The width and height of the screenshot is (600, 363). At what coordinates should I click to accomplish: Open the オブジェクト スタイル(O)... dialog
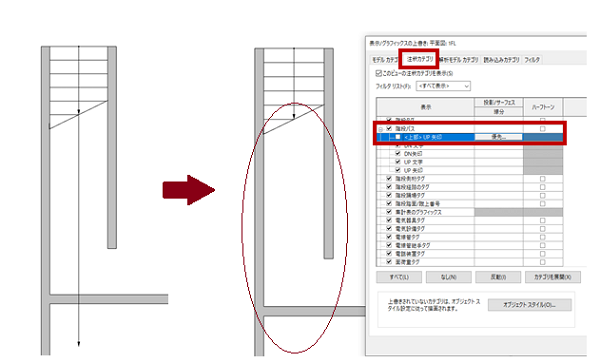pos(530,305)
